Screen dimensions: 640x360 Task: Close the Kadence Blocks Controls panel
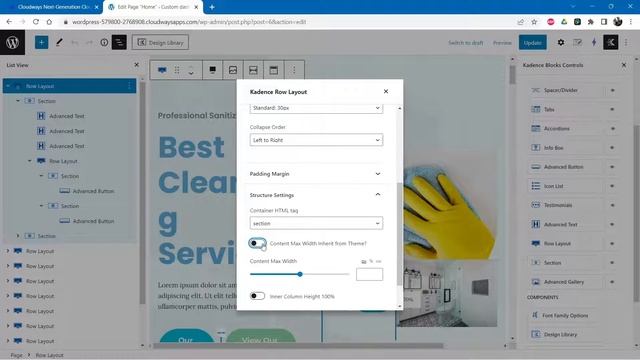coord(624,65)
